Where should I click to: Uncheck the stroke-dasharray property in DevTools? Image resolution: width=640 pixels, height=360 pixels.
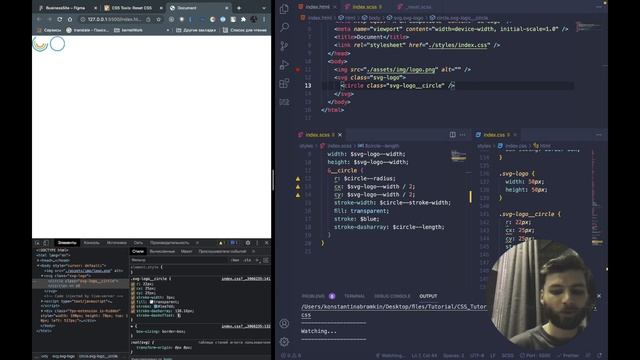[x=133, y=311]
